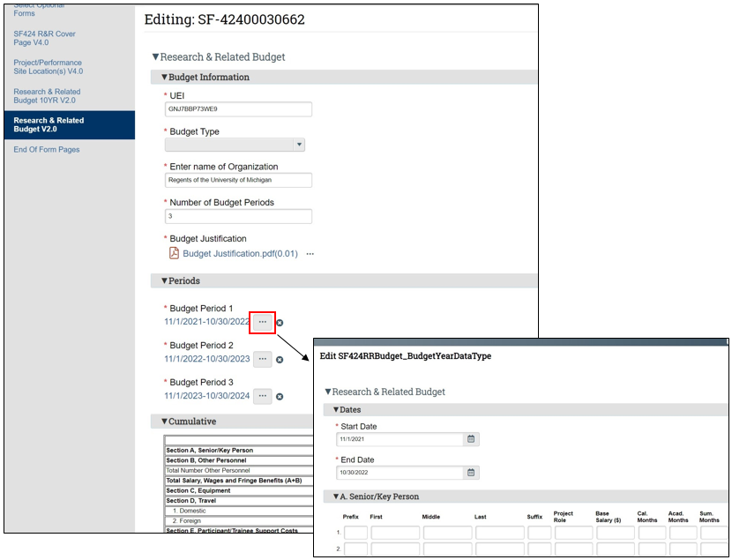
Task: Click the 'Section D, Travel' cumulative row
Action: [x=239, y=501]
